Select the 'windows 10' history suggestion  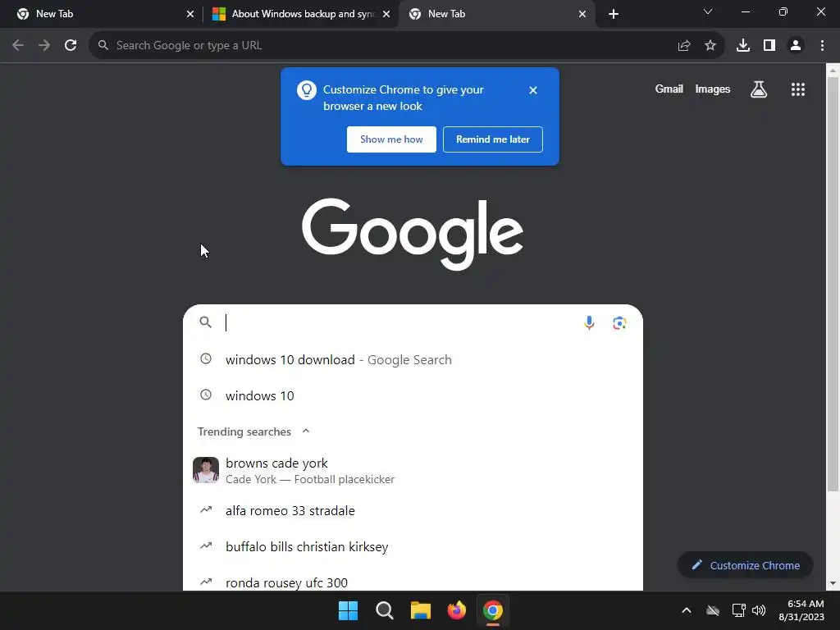(413, 395)
